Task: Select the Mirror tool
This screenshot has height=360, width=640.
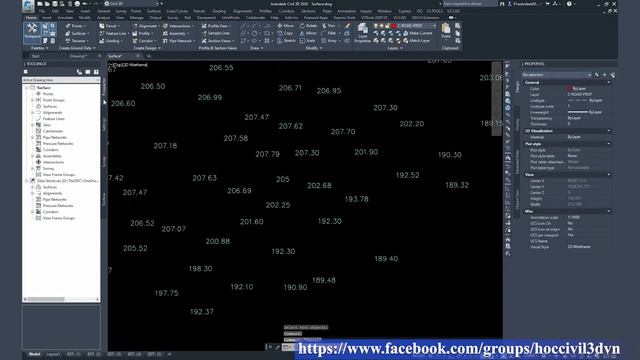Action: pyautogui.click(x=308, y=33)
